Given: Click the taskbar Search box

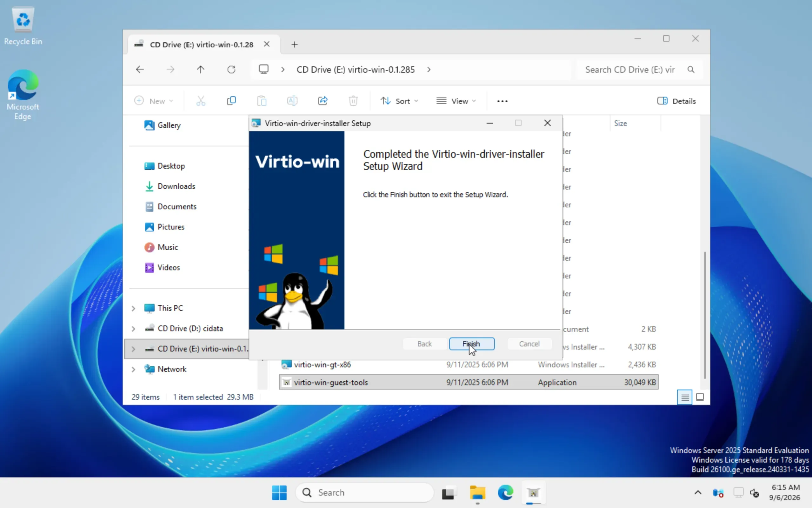Looking at the screenshot, I should point(364,492).
